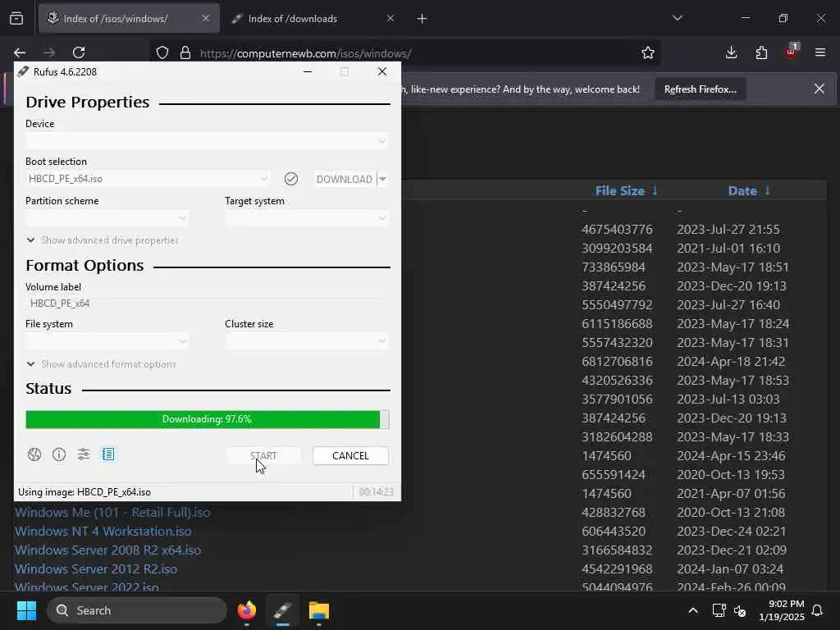840x630 pixels.
Task: Expand Show advanced drive properties
Action: (103, 240)
